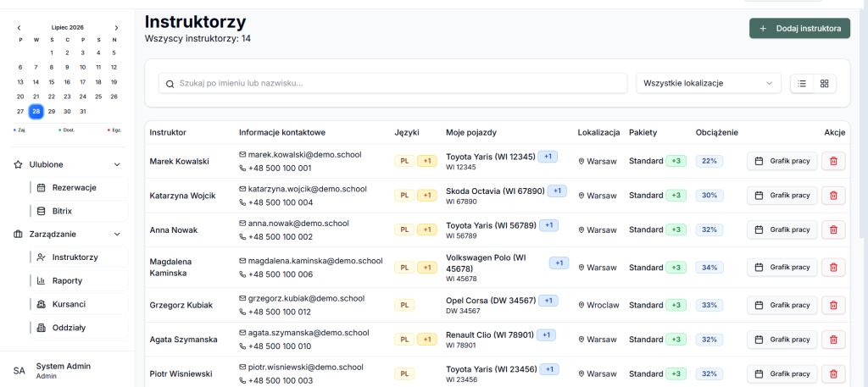Select day 15 in calendar

tap(52, 82)
